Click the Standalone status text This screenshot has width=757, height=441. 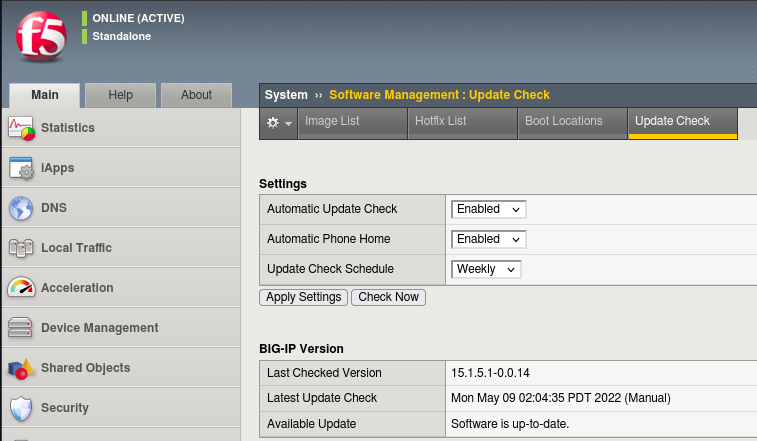(x=122, y=36)
